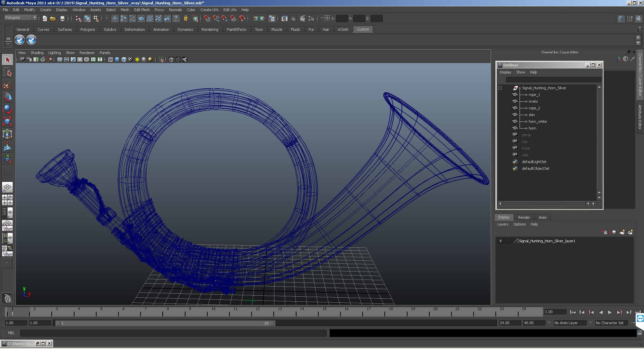The width and height of the screenshot is (644, 349).
Task: Select rope_1 in the Outliner
Action: click(x=534, y=95)
